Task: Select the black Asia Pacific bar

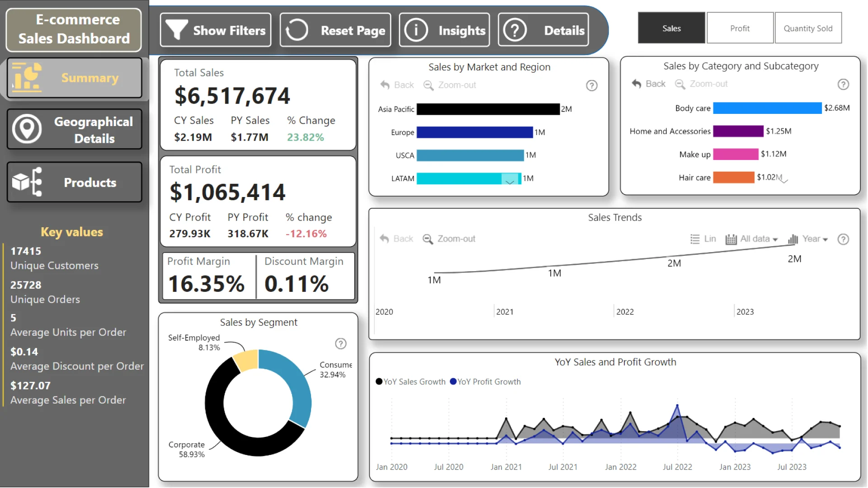Action: (488, 109)
